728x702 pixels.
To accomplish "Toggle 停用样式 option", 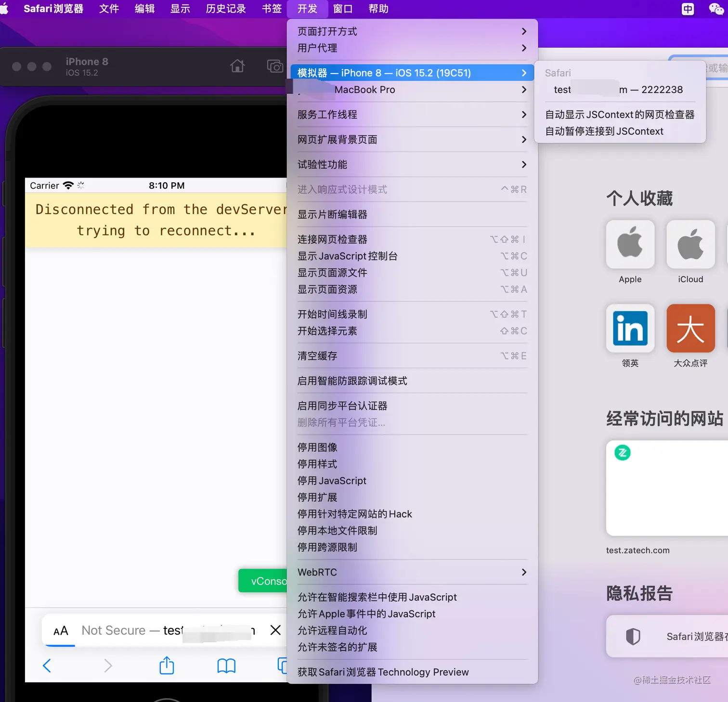I will (412, 464).
